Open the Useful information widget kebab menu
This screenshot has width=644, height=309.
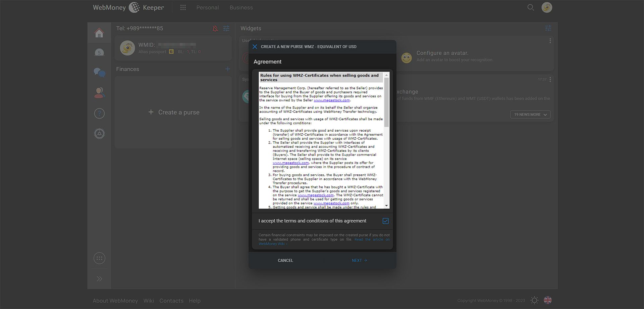550,41
